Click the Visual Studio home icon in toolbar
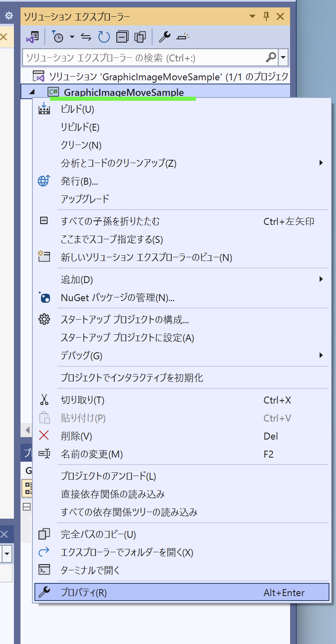Image resolution: width=336 pixels, height=644 pixels. pos(33,37)
